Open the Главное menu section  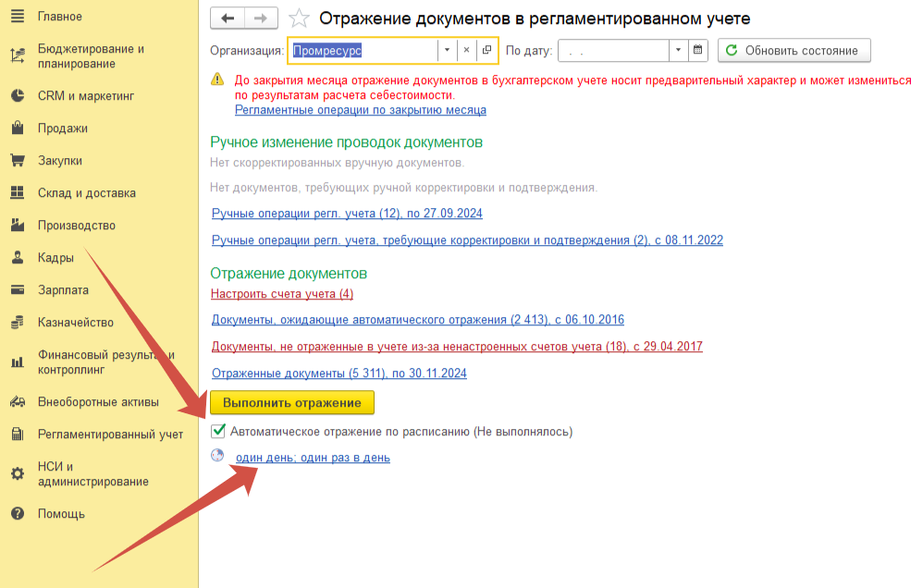(59, 17)
